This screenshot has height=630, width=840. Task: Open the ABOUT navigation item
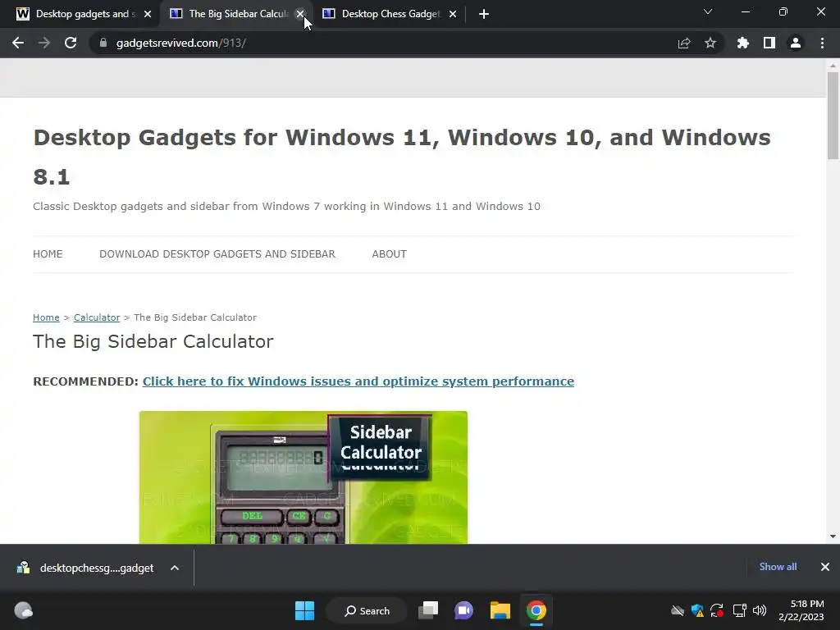point(389,254)
